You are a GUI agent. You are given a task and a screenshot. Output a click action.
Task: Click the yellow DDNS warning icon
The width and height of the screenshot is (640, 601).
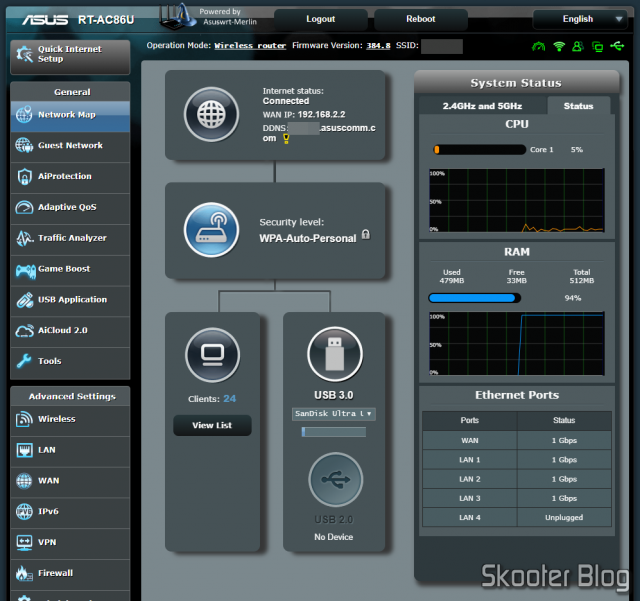coord(286,139)
